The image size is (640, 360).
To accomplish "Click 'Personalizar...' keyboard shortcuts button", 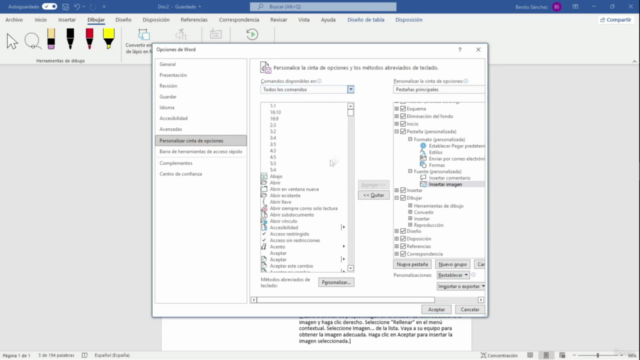I will tap(336, 282).
